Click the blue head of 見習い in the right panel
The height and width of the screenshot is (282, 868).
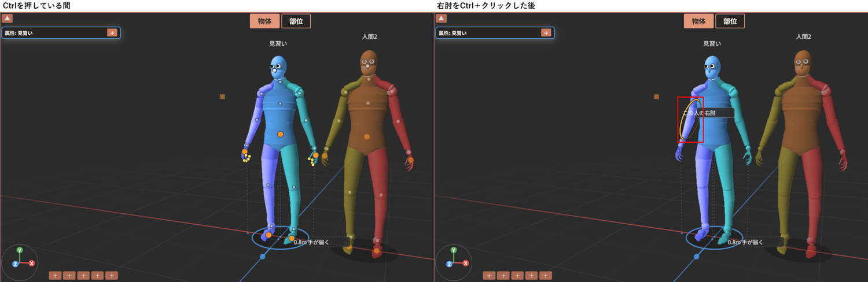[712, 68]
